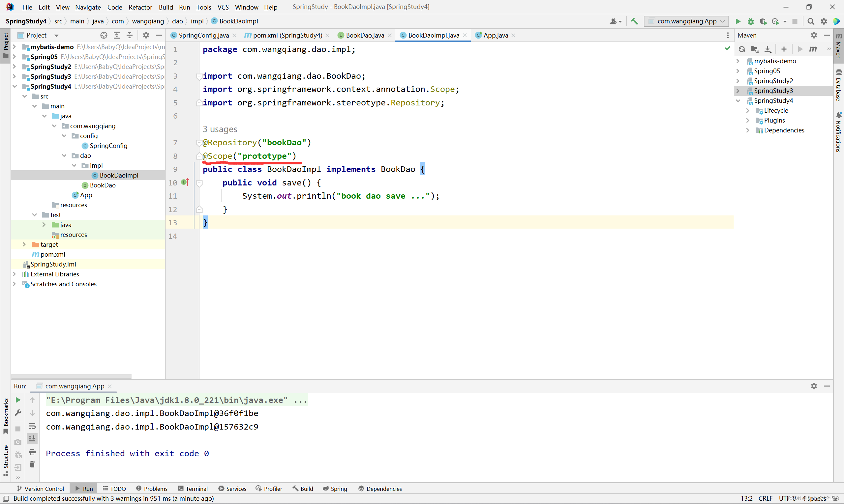Open pom.xml in Project tree
Screen dimensions: 844x504
tap(53, 254)
